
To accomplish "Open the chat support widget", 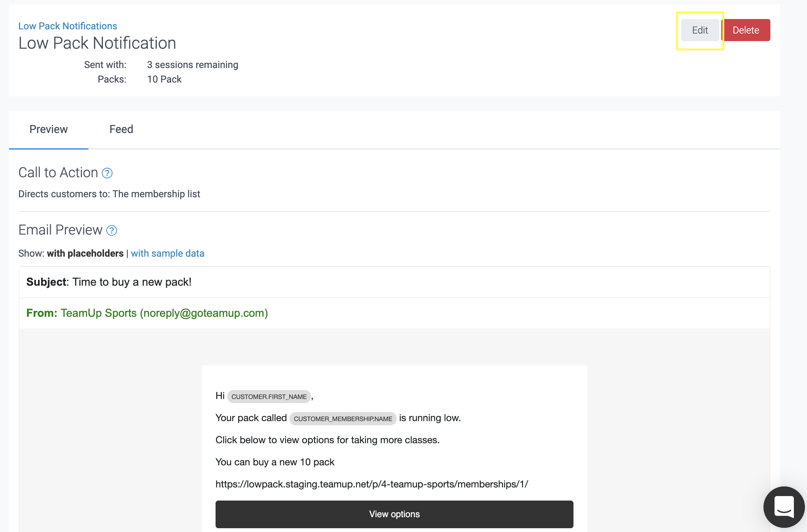I will 784,507.
